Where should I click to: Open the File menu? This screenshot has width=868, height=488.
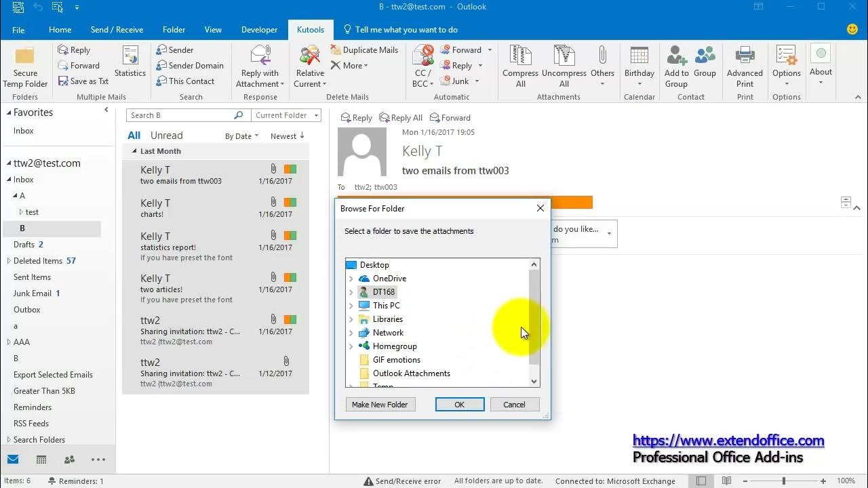pyautogui.click(x=18, y=30)
